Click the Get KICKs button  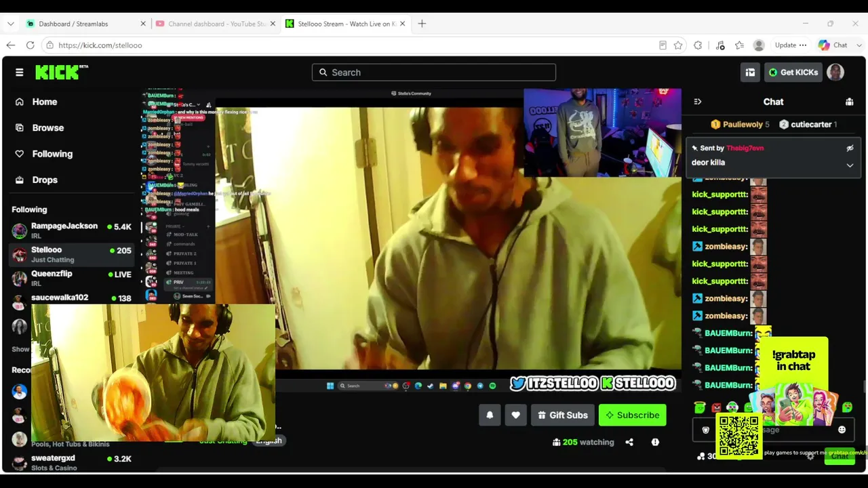click(793, 73)
